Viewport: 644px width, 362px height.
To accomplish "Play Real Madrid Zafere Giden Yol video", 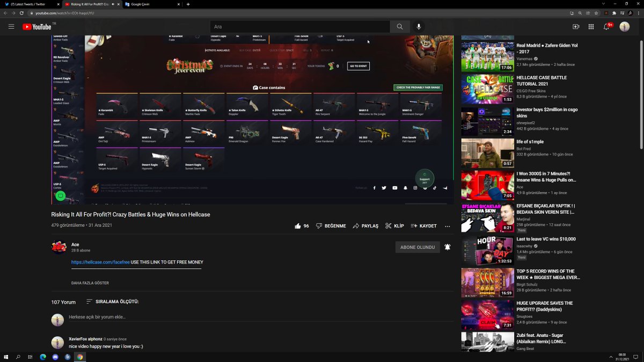I will tap(488, 56).
